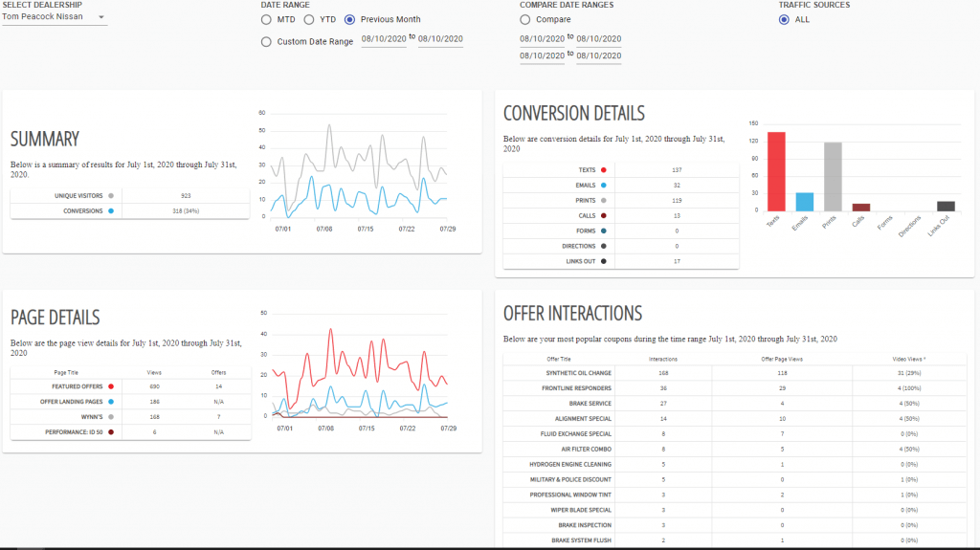
Task: Click Performance: ID 50 legend dot
Action: tap(111, 432)
